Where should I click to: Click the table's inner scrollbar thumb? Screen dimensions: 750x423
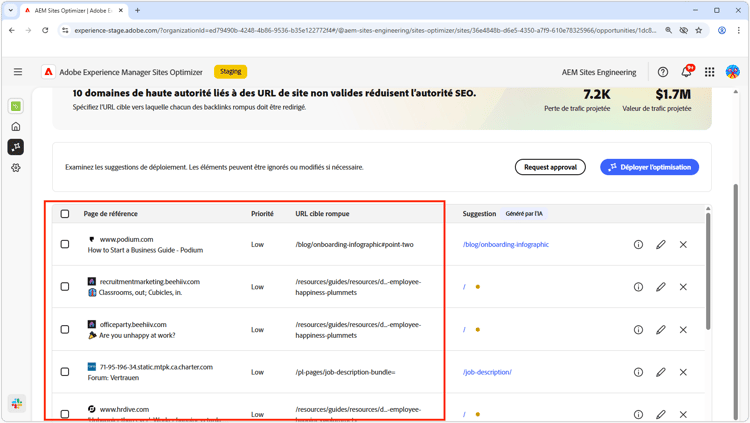(x=708, y=271)
